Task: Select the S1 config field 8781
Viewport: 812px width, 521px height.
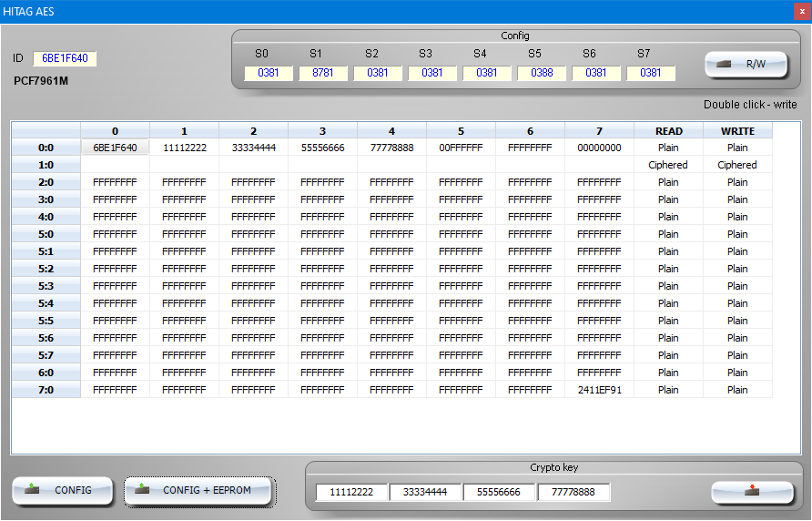Action: [x=322, y=73]
